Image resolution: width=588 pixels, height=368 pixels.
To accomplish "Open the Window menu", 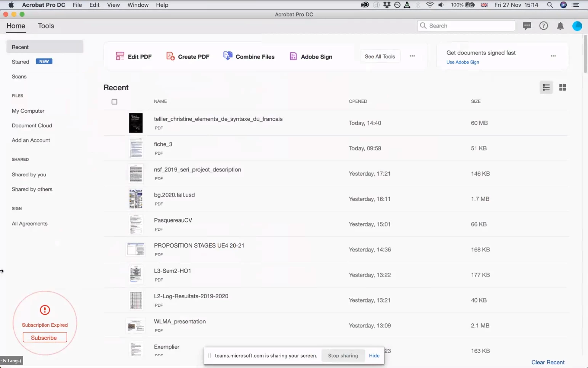I will pyautogui.click(x=138, y=5).
